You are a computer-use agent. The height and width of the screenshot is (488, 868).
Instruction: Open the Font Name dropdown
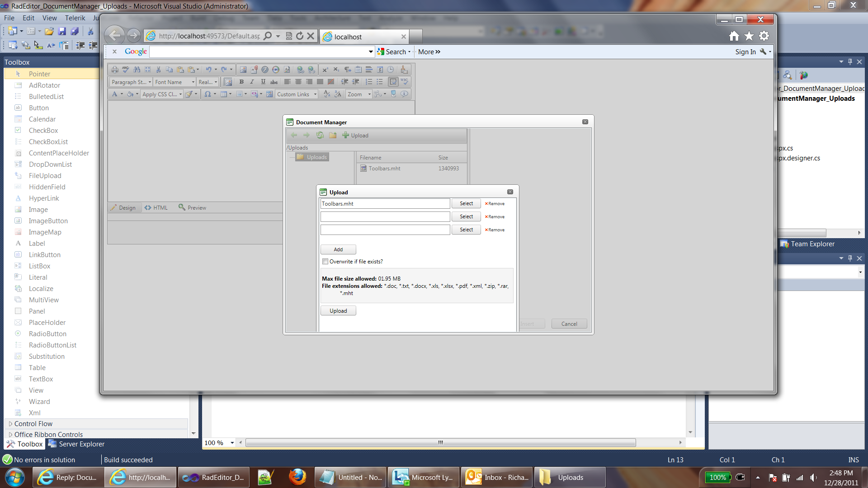175,82
